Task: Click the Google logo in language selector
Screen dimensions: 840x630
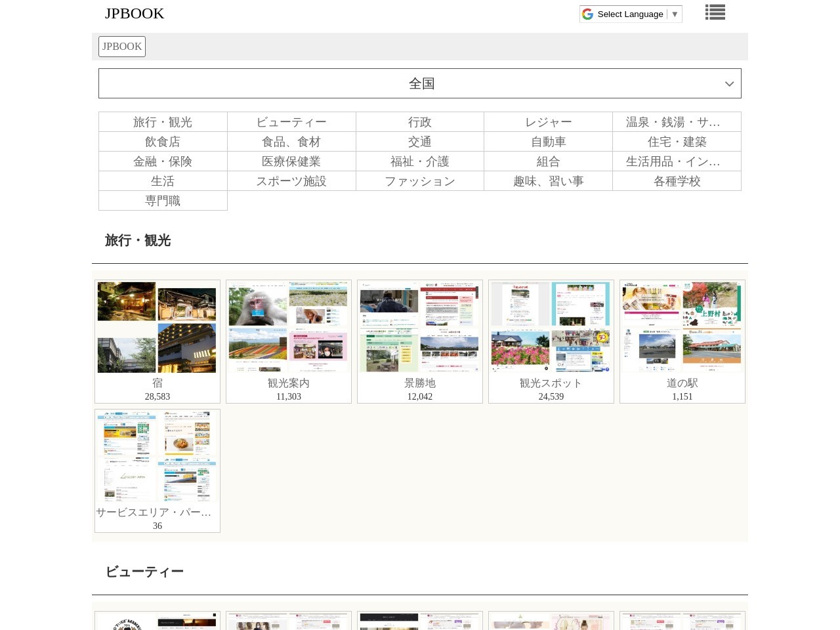Action: [x=587, y=14]
